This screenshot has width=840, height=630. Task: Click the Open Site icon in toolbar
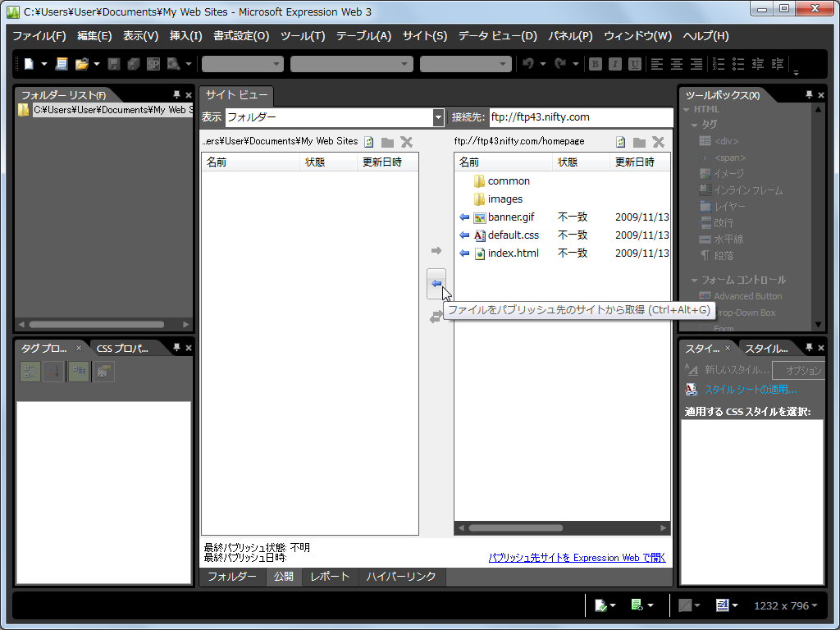[61, 64]
